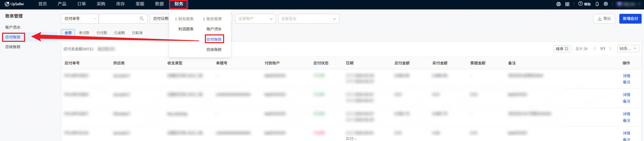
Task: Switch to the 已逾期 tab
Action: tap(119, 33)
